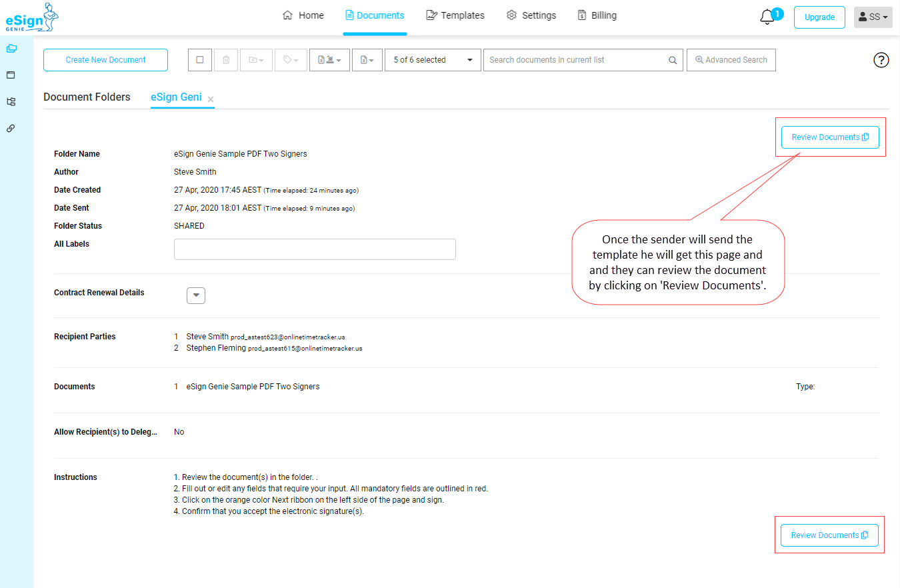Click the eSign Genie logo
The image size is (900, 588).
point(31,17)
